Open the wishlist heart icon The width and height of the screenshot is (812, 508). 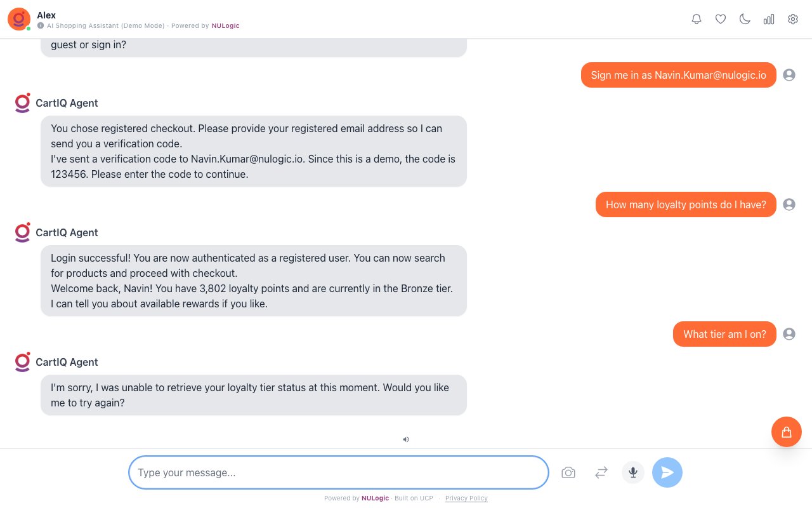tap(721, 19)
